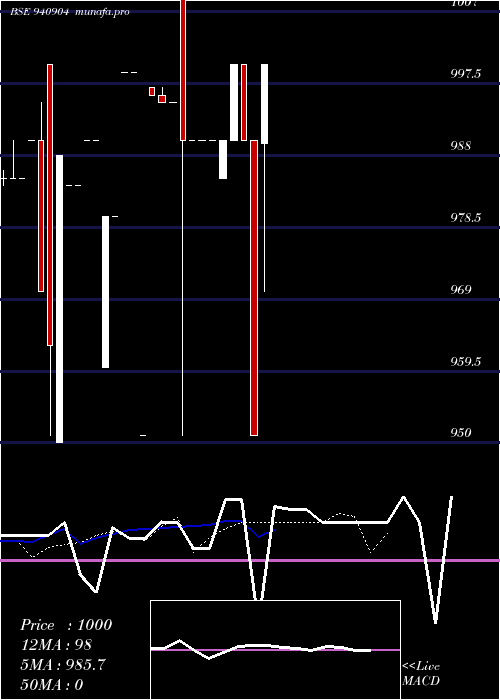The height and width of the screenshot is (700, 500).
Task: Click the 'BSE 940904 munafa.pro' chart title
Action: [70, 12]
